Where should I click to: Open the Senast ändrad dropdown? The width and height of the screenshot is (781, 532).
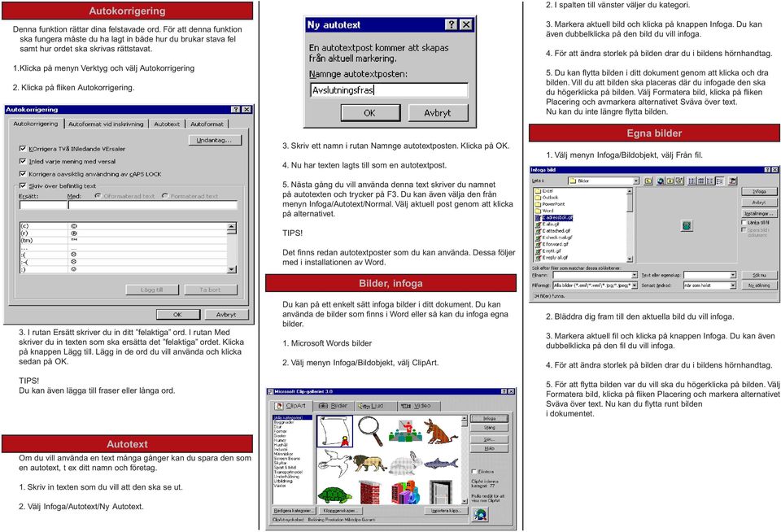tap(733, 286)
